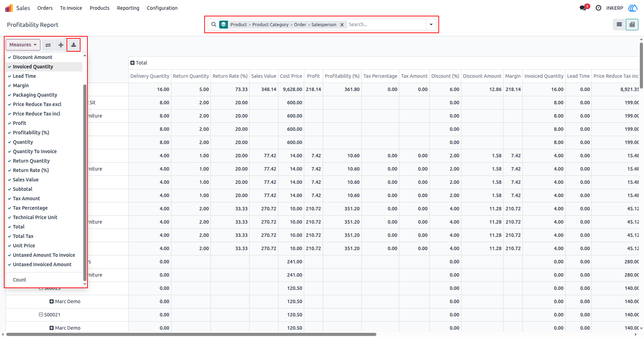The height and width of the screenshot is (337, 644).
Task: Open the To Invoice menu
Action: [x=71, y=8]
